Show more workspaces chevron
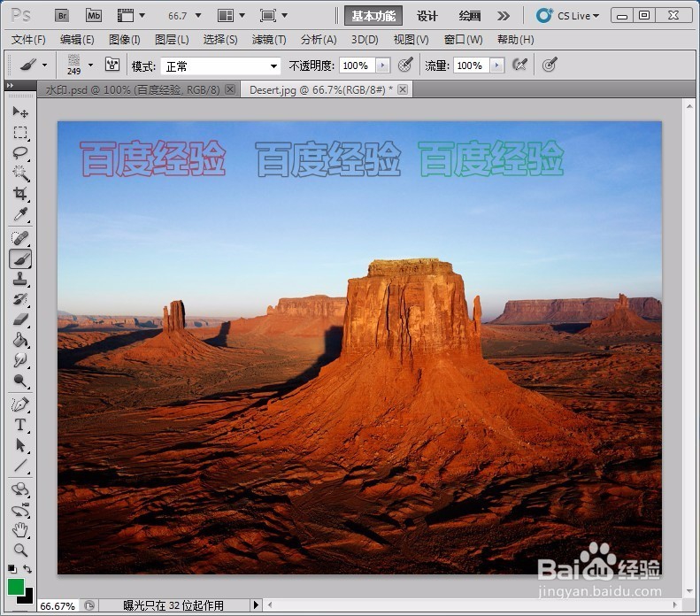The image size is (700, 616). [504, 16]
